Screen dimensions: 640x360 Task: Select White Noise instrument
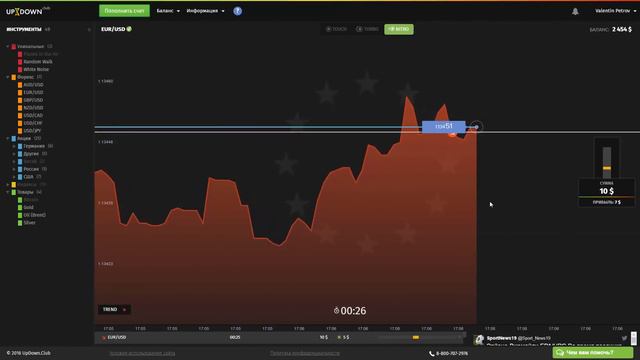(x=36, y=69)
